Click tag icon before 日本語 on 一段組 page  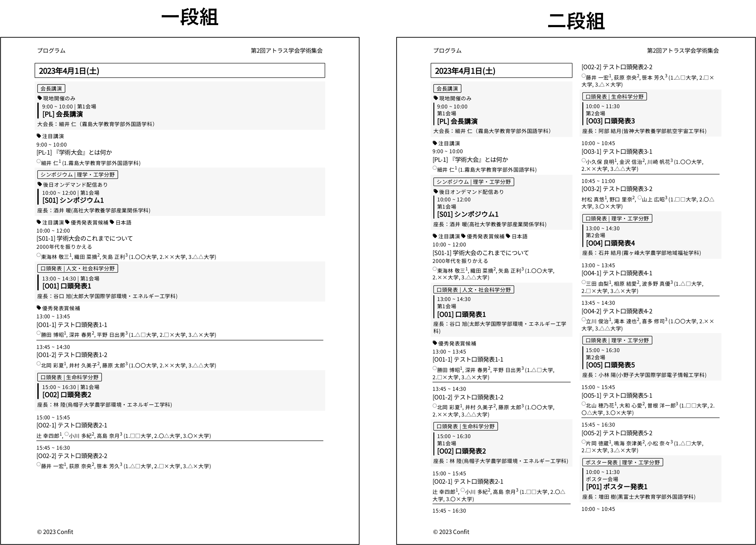point(112,222)
